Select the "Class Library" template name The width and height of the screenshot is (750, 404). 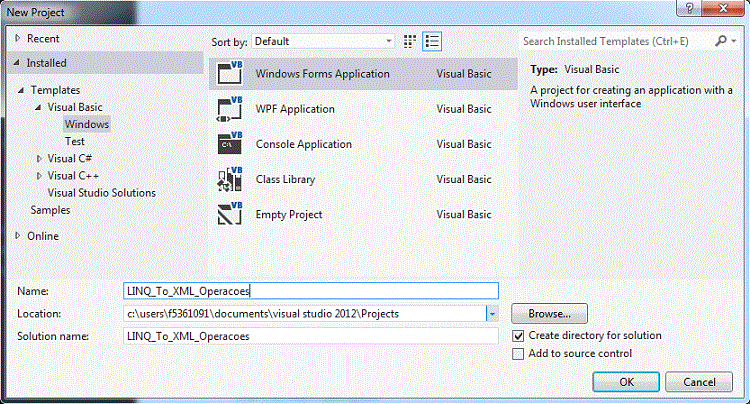coord(285,179)
